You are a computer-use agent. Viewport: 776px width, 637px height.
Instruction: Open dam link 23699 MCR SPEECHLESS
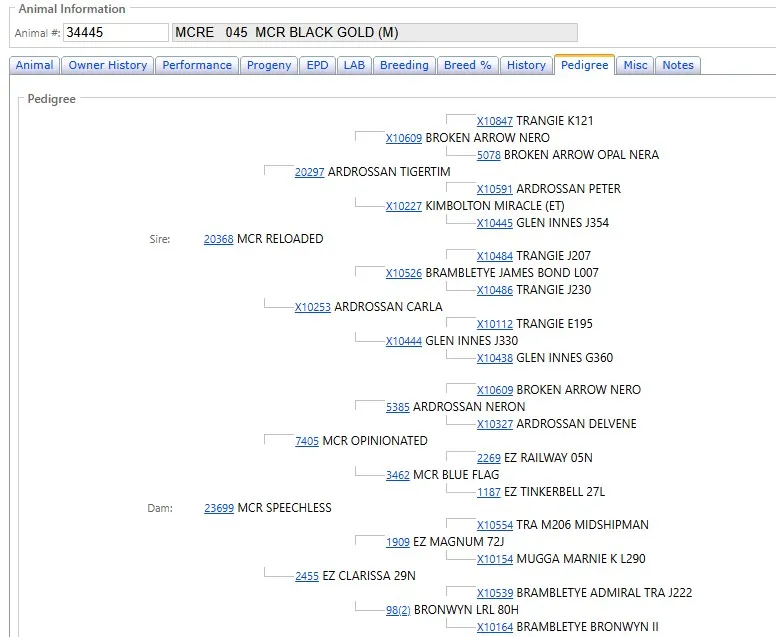click(218, 508)
